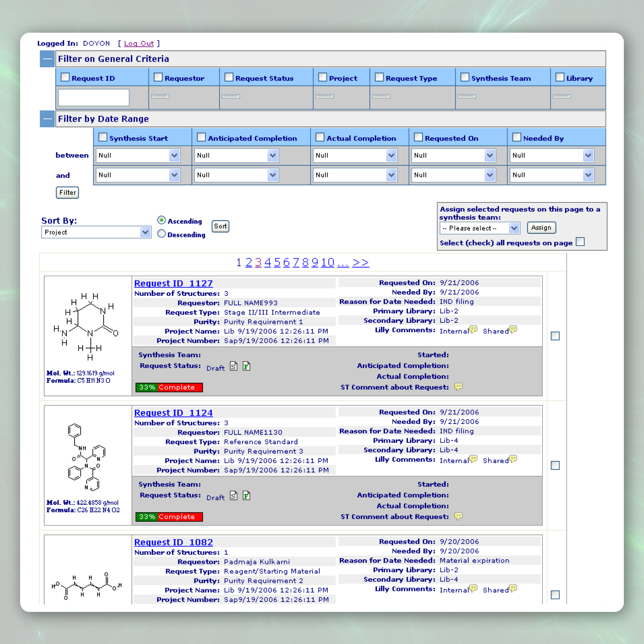Image resolution: width=644 pixels, height=644 pixels.
Task: Click the Filter button
Action: (67, 192)
